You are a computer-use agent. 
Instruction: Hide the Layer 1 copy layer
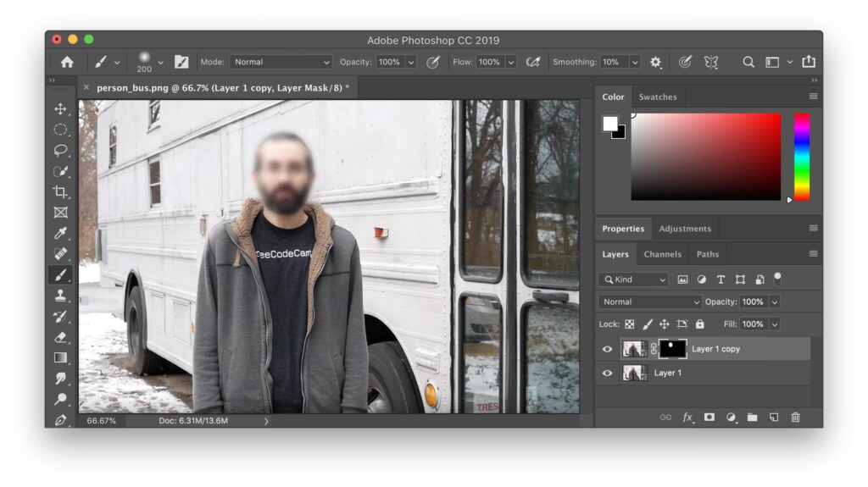click(607, 349)
